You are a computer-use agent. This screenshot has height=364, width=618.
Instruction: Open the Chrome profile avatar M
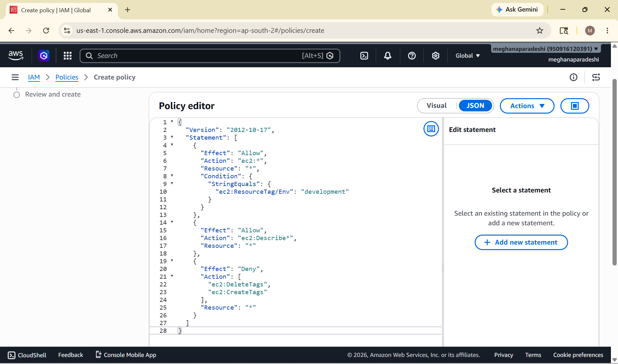click(x=590, y=31)
